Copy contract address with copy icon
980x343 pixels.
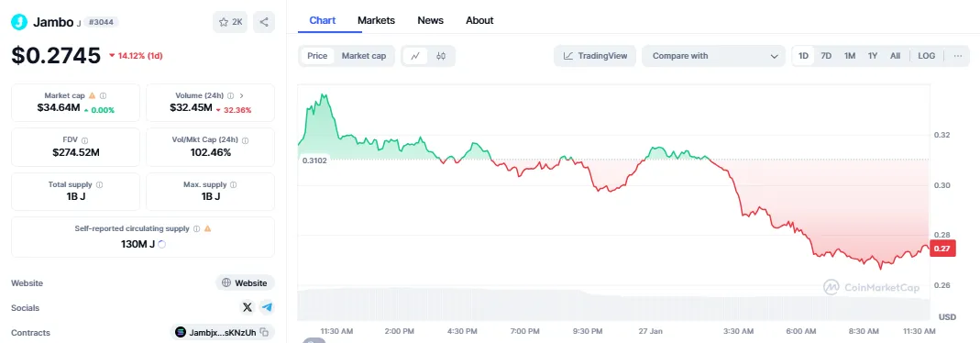[264, 332]
